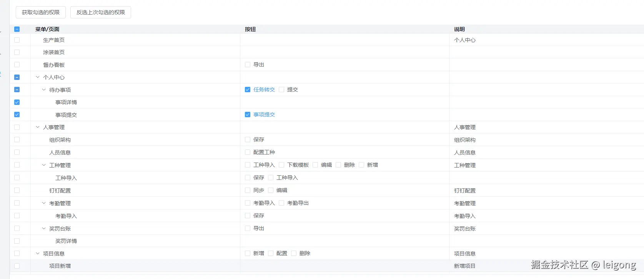Viewport: 644px width, 279px height.
Task: Click the 说明 column header
Action: click(x=459, y=29)
